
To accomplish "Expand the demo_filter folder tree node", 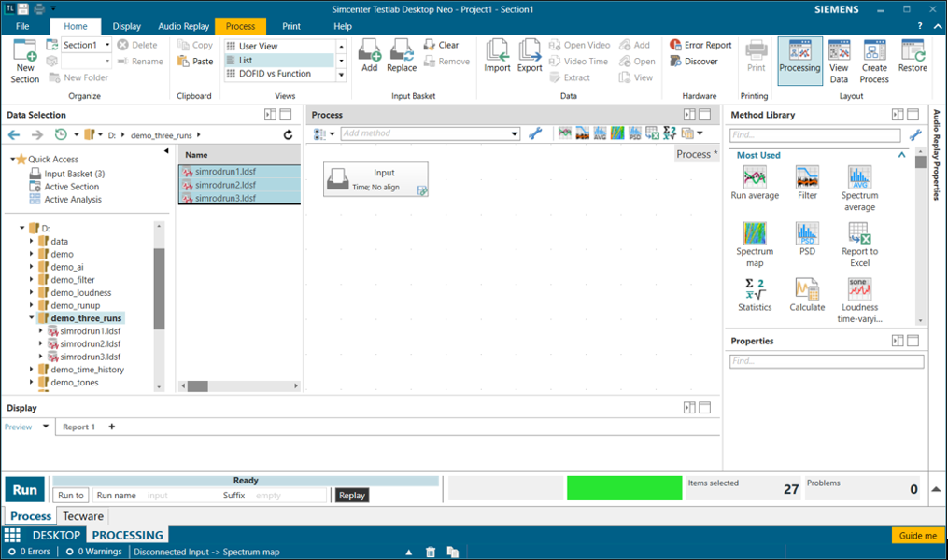I will click(x=32, y=280).
